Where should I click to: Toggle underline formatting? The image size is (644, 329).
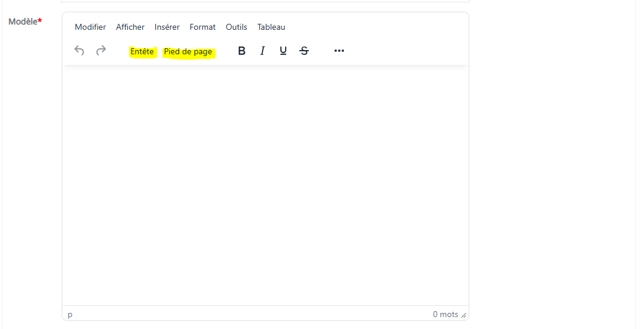pos(283,51)
